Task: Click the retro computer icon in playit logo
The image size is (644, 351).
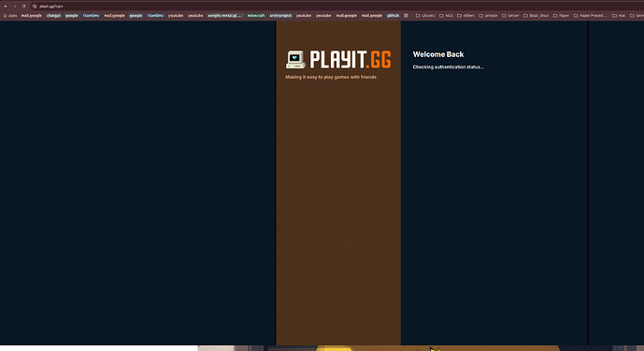Action: 295,60
